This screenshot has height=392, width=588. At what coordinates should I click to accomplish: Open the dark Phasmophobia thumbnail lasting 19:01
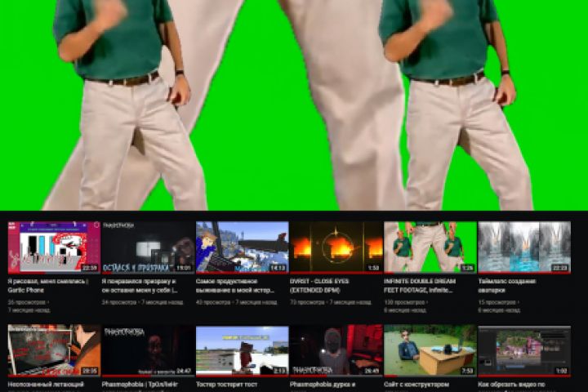point(148,247)
